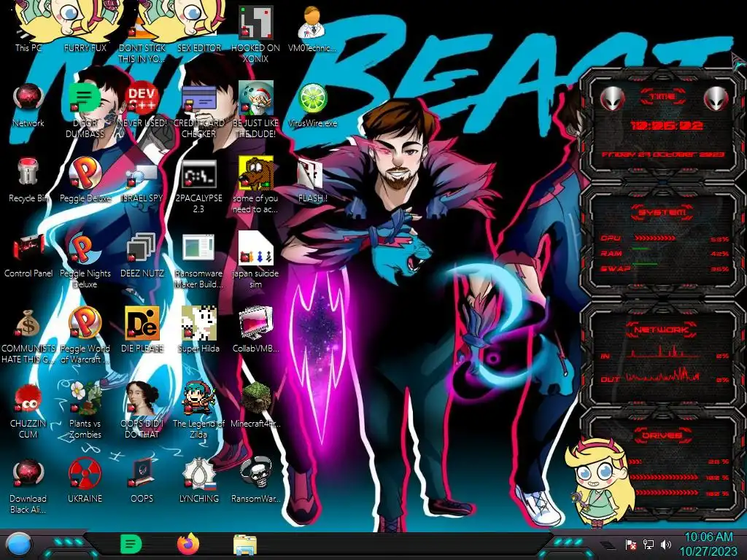Viewport: 747px width, 560px height.
Task: Open the network tray icon
Action: (649, 544)
